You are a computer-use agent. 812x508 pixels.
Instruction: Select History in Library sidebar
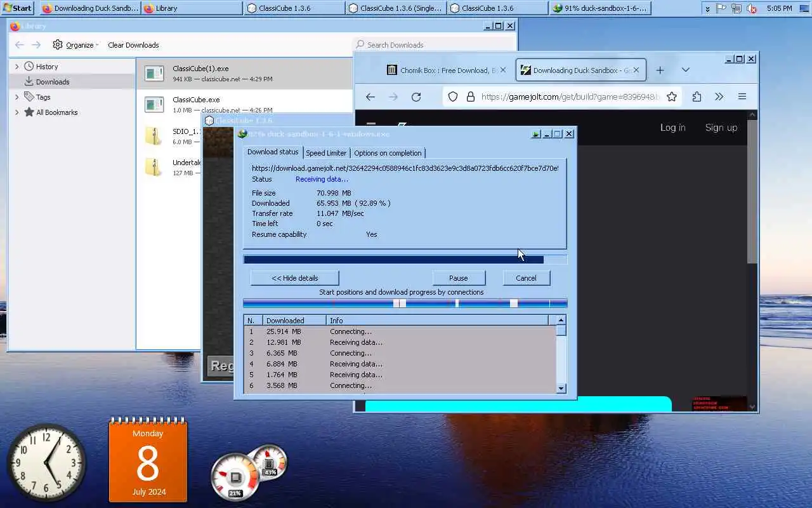click(72, 66)
